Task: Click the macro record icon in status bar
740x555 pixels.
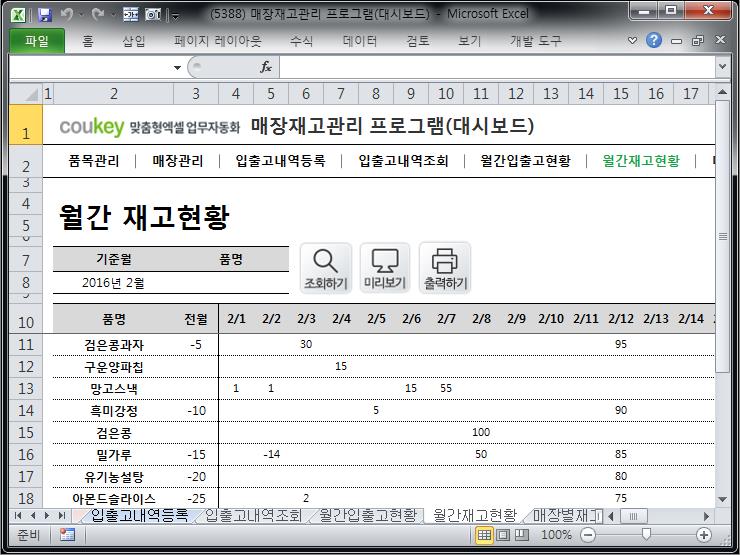Action: [67, 535]
